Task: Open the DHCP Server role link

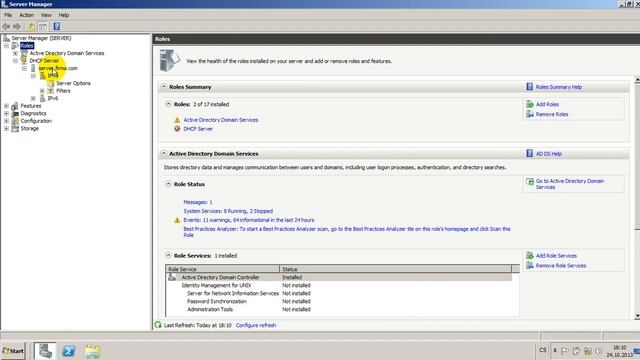Action: 198,129
